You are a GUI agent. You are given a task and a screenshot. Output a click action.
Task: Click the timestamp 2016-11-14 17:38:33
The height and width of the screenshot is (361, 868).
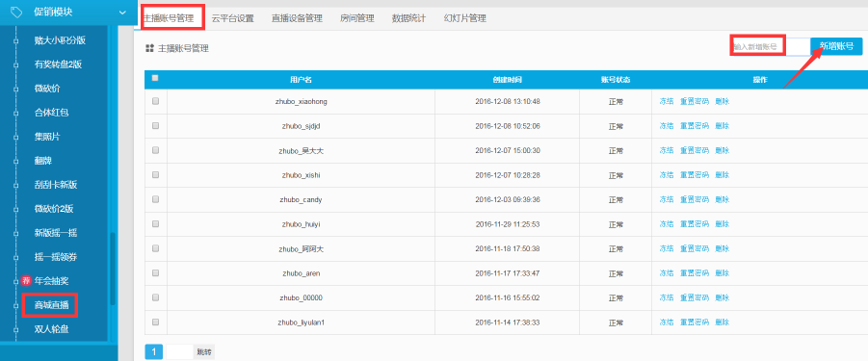[x=508, y=322]
